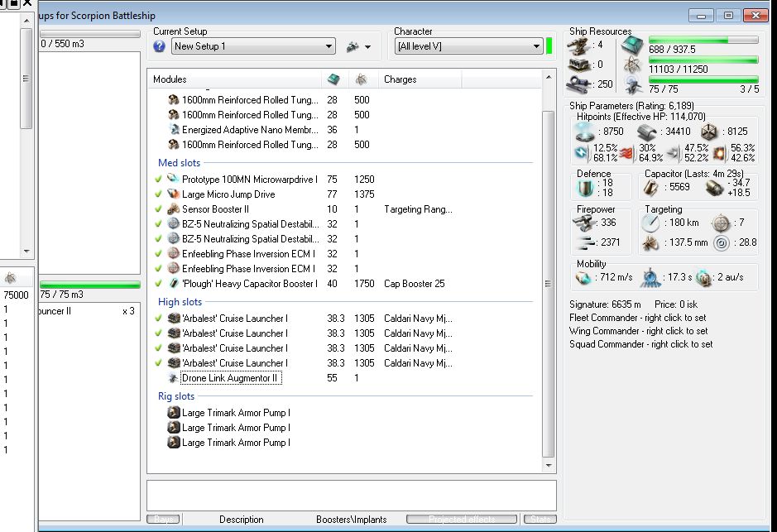The height and width of the screenshot is (532, 777).
Task: Click the calibration icon showing 250
Action: point(578,84)
